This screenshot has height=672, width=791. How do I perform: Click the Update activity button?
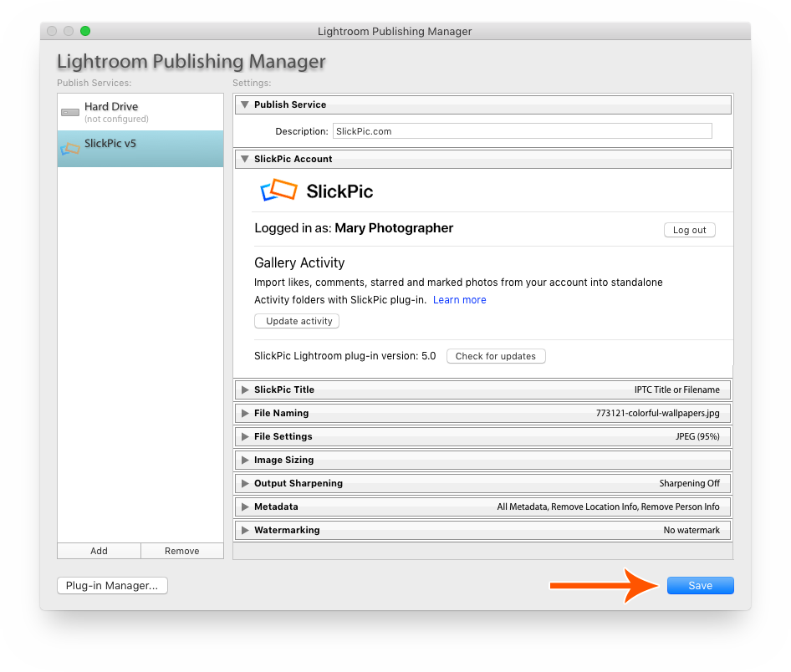[x=296, y=321]
